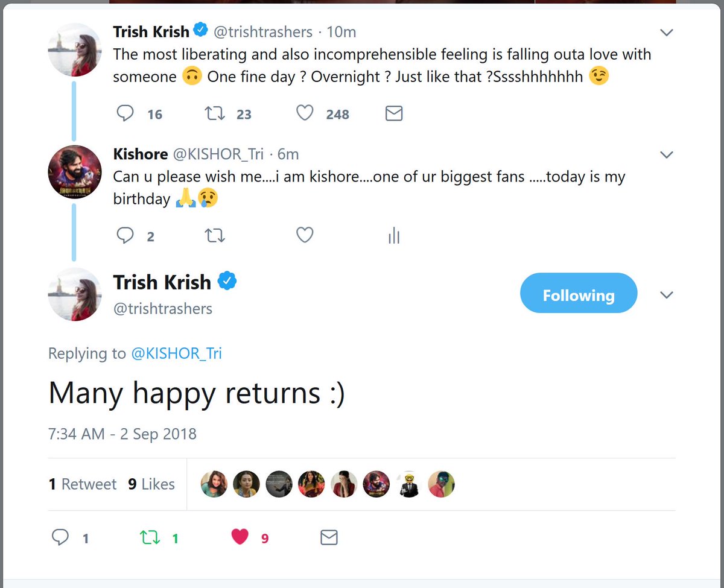This screenshot has height=588, width=724.
Task: Open @KISHOR_Tri in Replying to line
Action: pyautogui.click(x=176, y=353)
